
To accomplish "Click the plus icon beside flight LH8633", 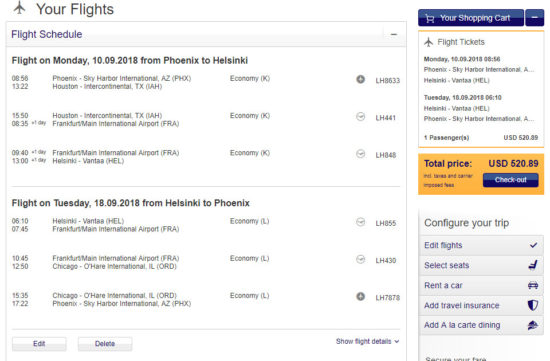I will coord(360,79).
